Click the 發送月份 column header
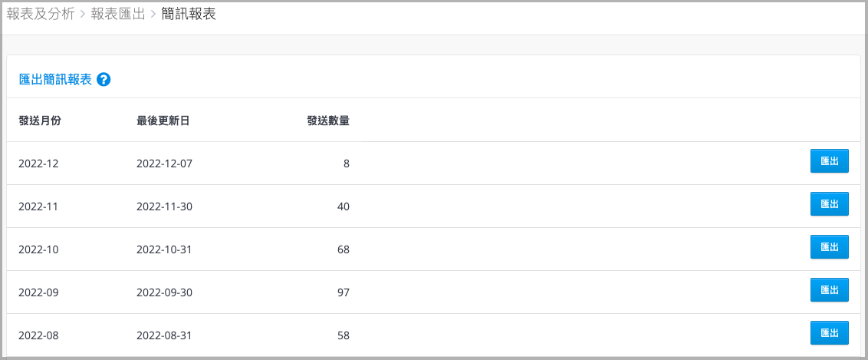 (40, 121)
